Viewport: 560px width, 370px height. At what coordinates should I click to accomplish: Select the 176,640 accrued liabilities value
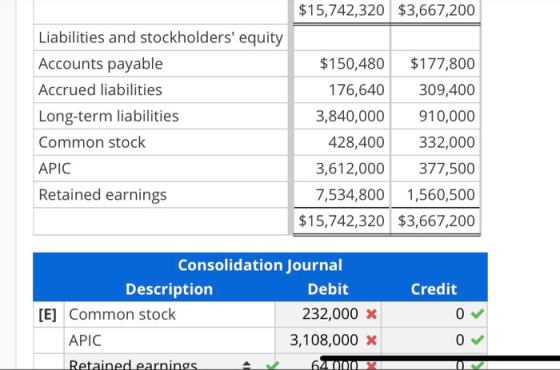[356, 90]
